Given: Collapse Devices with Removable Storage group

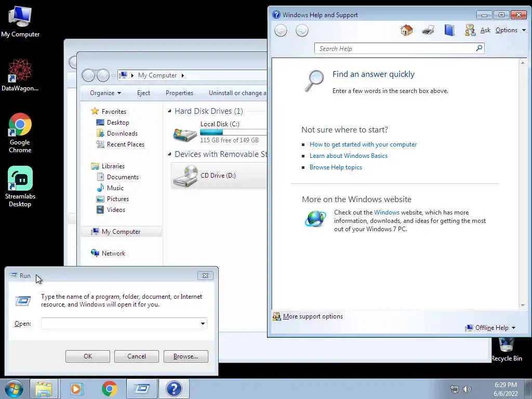Looking at the screenshot, I should pos(170,154).
